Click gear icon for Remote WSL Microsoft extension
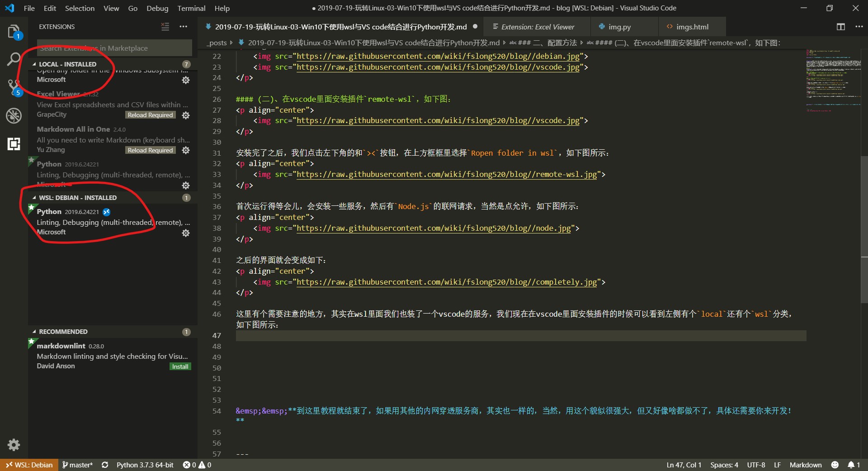 point(186,80)
